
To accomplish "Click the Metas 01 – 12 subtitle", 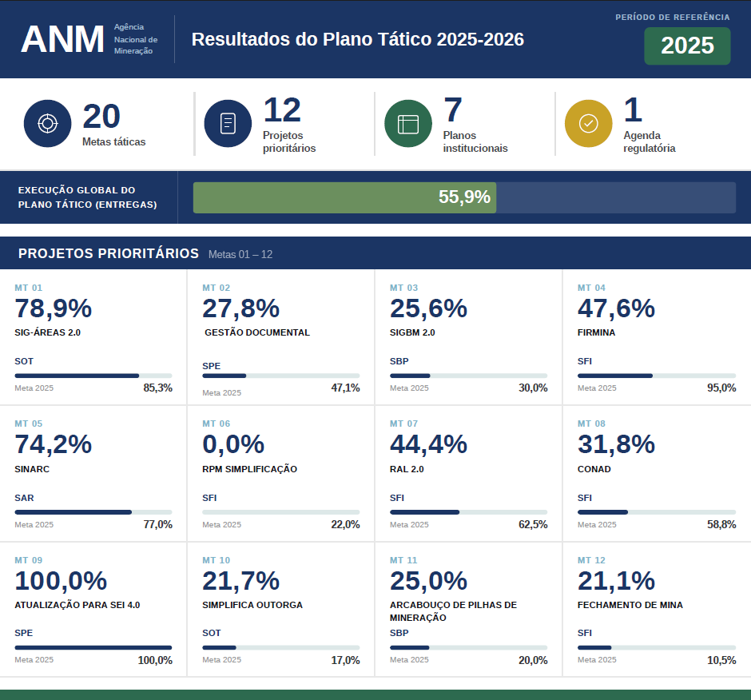I will pos(240,254).
